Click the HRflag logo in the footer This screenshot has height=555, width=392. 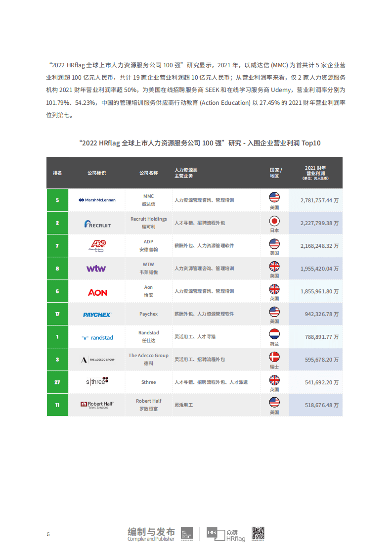tap(226, 534)
